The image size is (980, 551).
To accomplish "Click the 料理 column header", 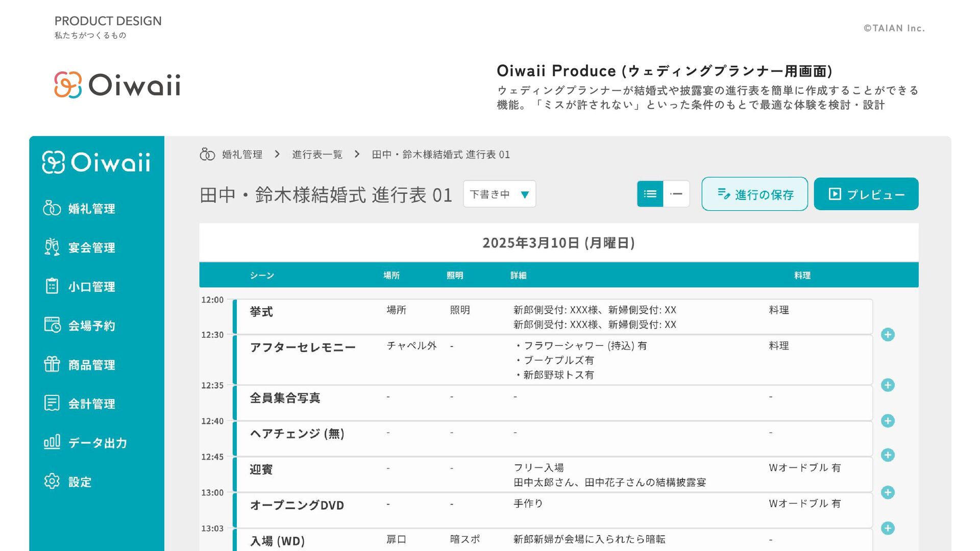I will (802, 275).
